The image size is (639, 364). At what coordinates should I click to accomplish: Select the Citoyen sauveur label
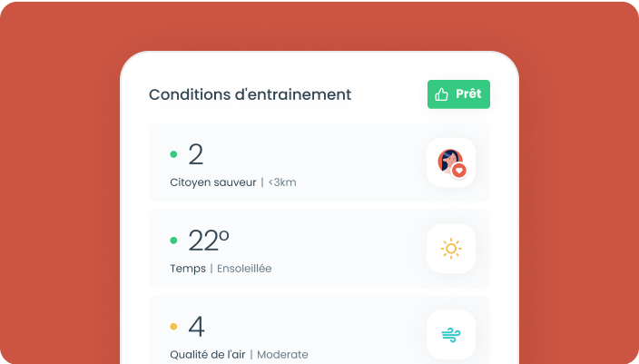[213, 182]
